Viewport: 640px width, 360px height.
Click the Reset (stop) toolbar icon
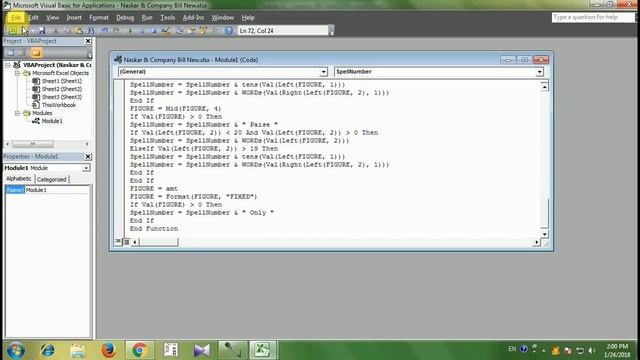tap(153, 31)
